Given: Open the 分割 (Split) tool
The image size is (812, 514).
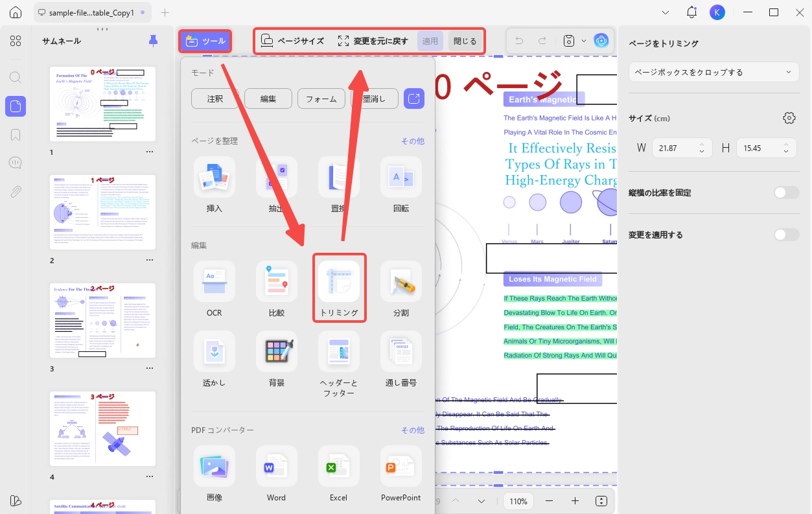Looking at the screenshot, I should click(x=401, y=281).
